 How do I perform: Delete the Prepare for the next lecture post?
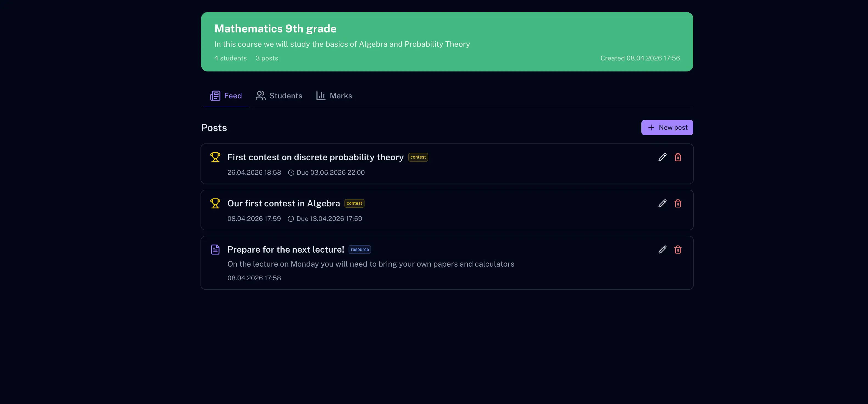click(678, 250)
